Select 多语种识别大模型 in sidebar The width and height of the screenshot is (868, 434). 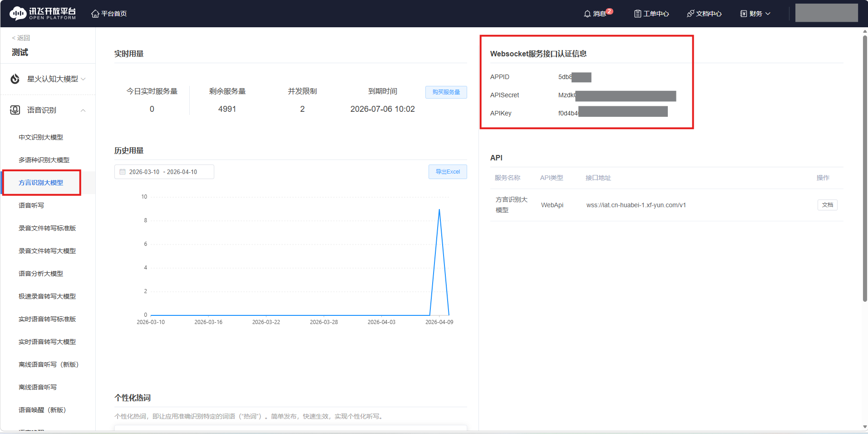point(44,160)
